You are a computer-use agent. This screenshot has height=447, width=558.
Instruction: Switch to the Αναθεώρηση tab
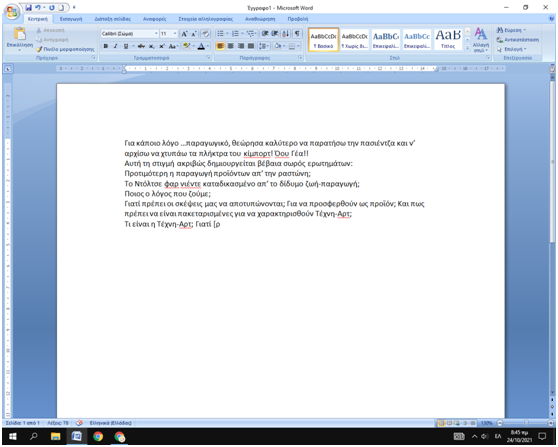pos(260,19)
